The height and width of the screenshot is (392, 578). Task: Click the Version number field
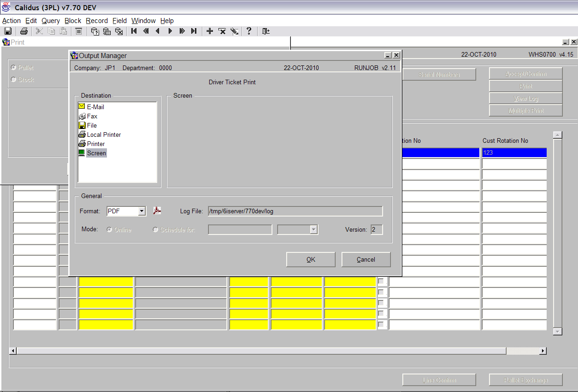point(377,229)
